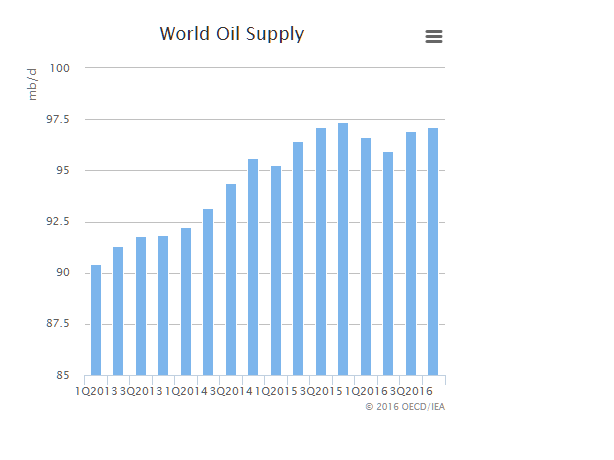Select the 2Q2013 bar in the chart

(118, 311)
